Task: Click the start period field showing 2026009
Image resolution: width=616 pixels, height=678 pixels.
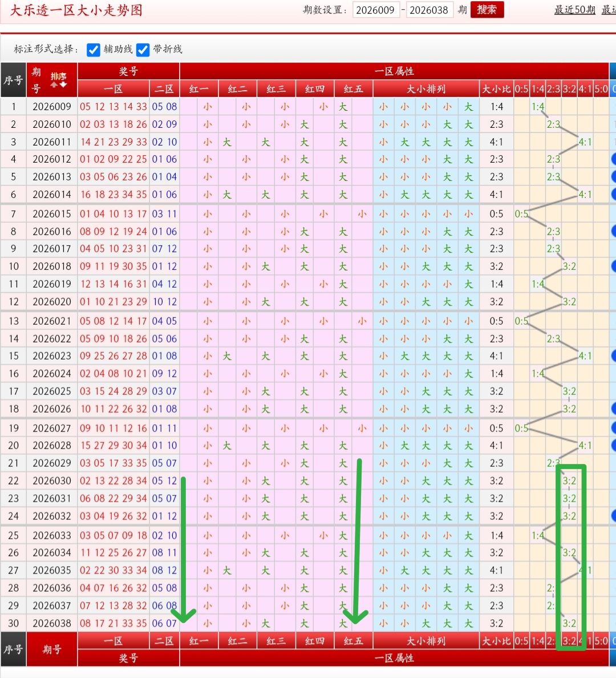Action: pos(375,10)
